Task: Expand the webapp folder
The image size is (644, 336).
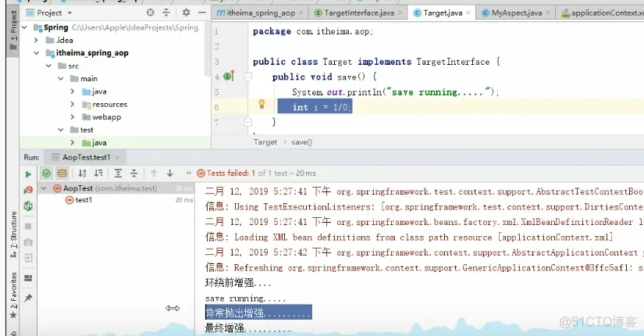Action: [x=73, y=116]
